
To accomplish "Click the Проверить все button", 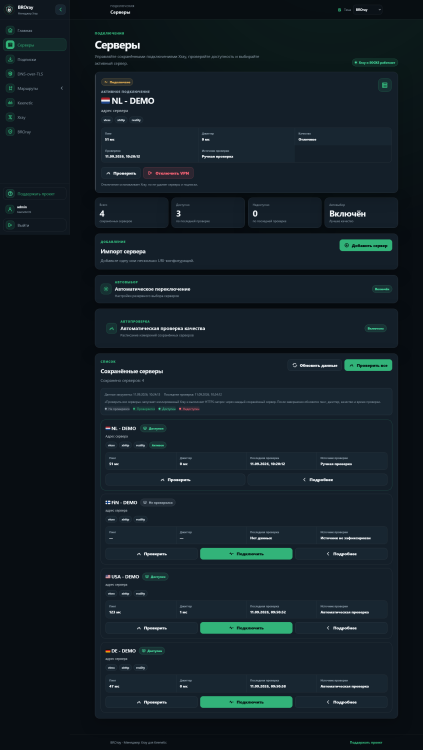I will click(x=368, y=365).
